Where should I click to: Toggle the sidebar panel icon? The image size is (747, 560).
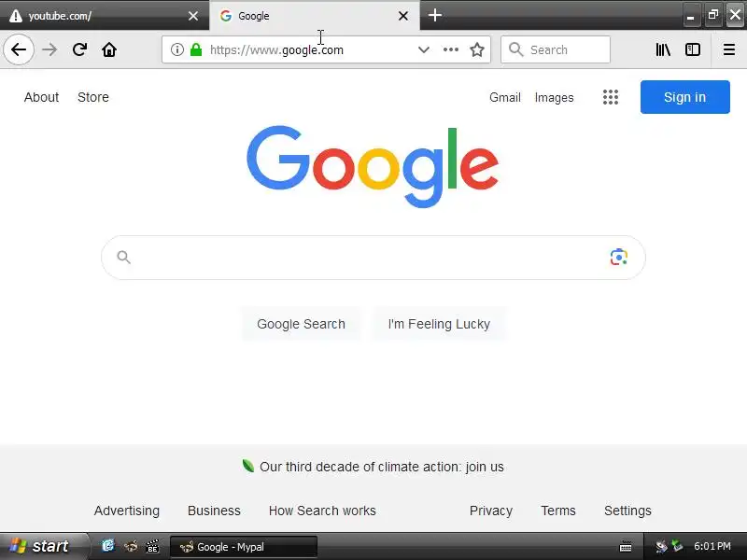point(693,49)
